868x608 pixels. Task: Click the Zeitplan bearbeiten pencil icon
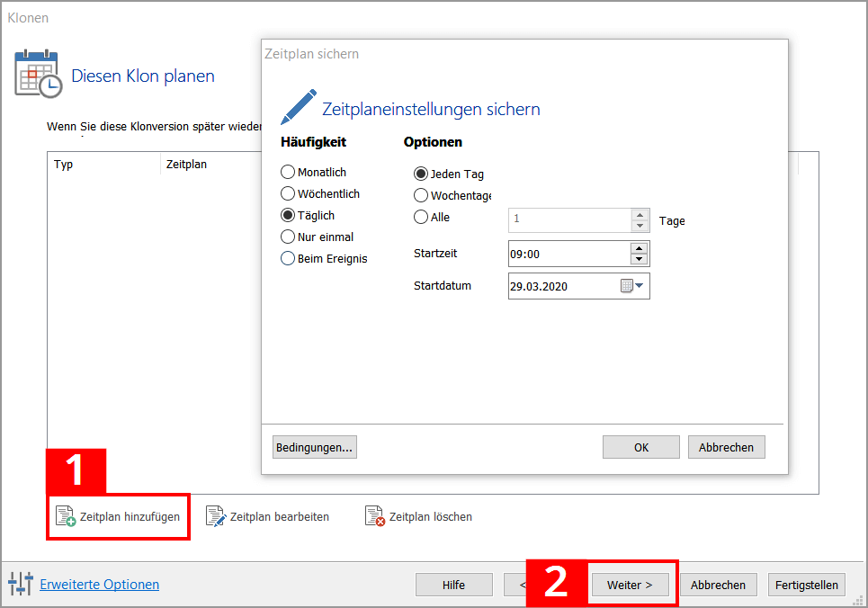coord(215,516)
